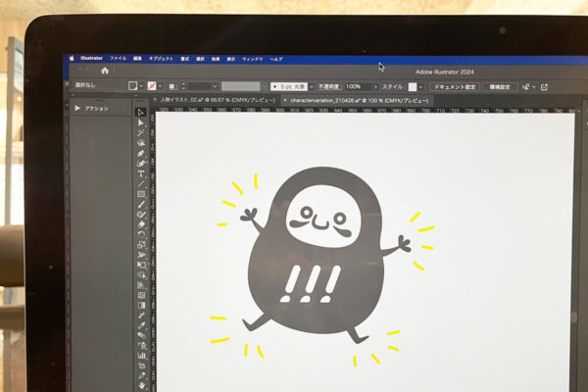The width and height of the screenshot is (588, 392).
Task: Click the stroke weight stepper arrows
Action: click(x=183, y=86)
